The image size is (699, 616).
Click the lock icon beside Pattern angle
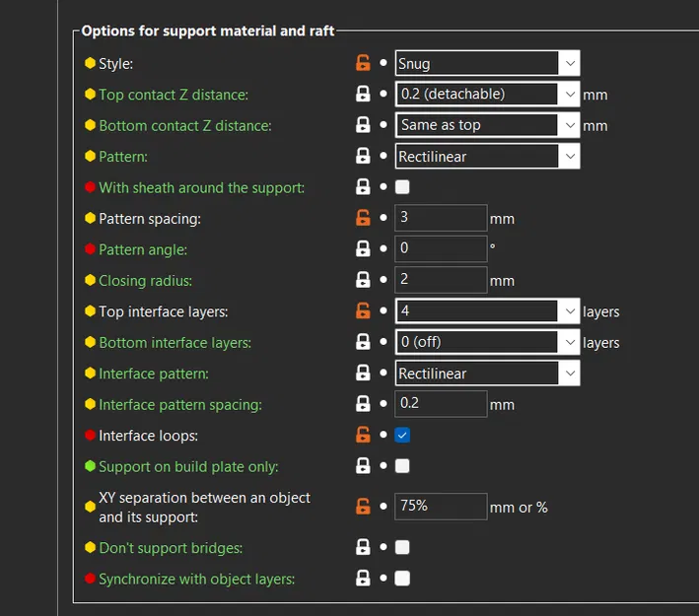tap(363, 249)
